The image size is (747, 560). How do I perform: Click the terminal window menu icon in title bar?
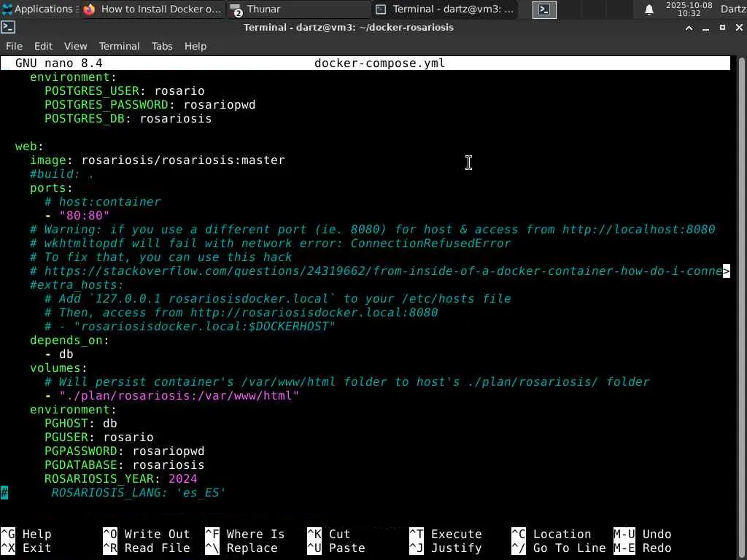8,28
